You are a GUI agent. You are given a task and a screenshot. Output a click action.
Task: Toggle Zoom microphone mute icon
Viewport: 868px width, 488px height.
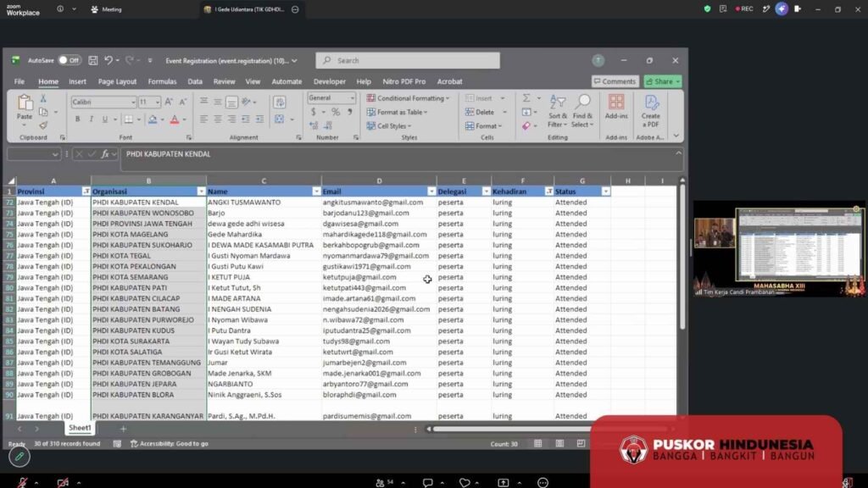point(23,482)
